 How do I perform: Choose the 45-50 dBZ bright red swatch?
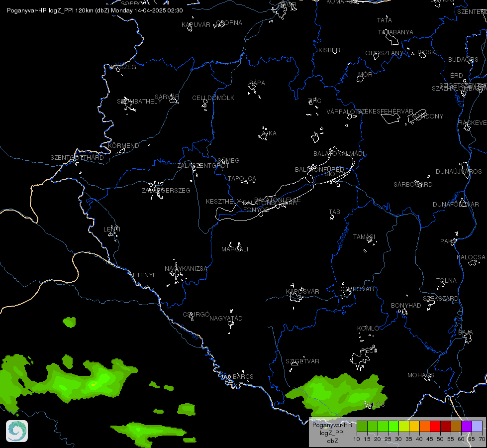coord(435,426)
